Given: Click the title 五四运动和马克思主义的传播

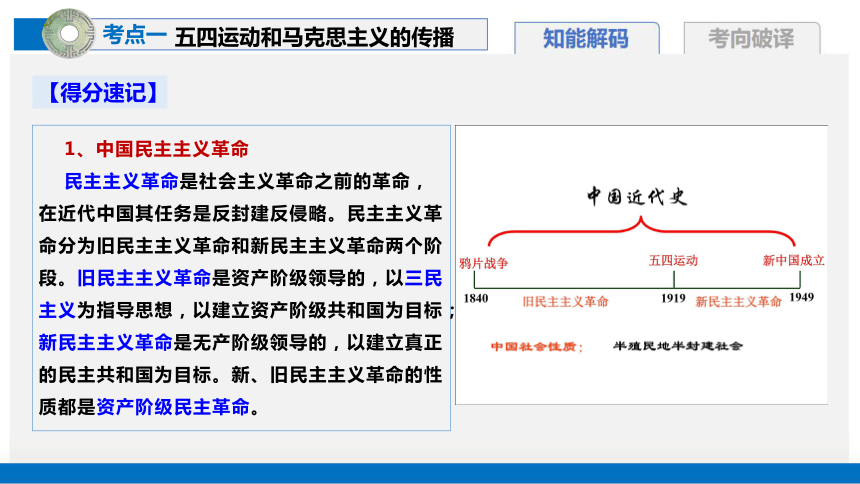Looking at the screenshot, I should 314,37.
